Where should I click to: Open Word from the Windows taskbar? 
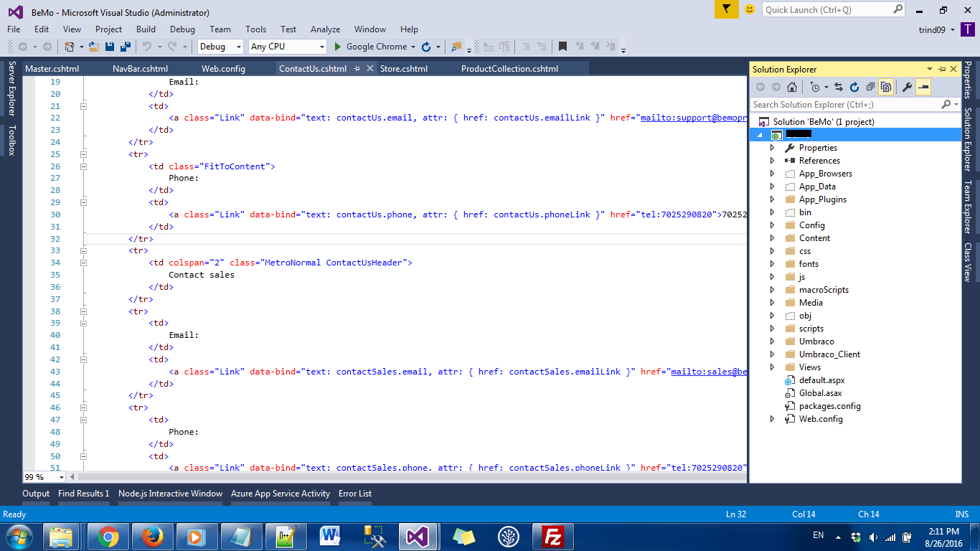pos(331,537)
